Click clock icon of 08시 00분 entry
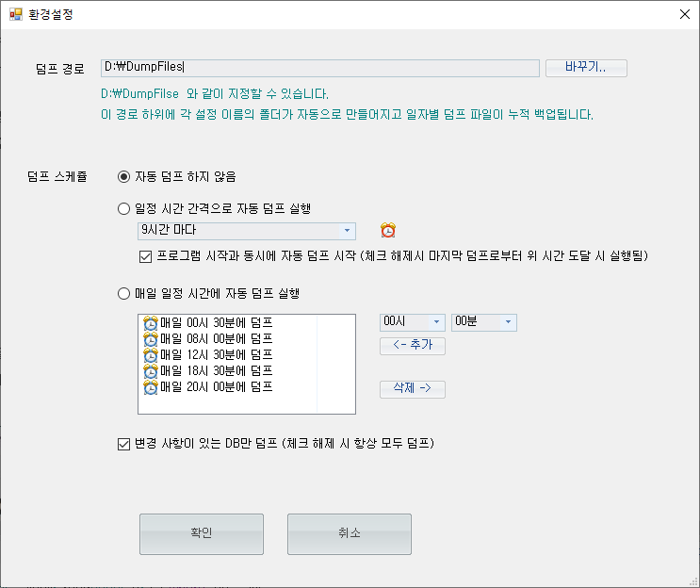This screenshot has width=700, height=588. point(151,339)
